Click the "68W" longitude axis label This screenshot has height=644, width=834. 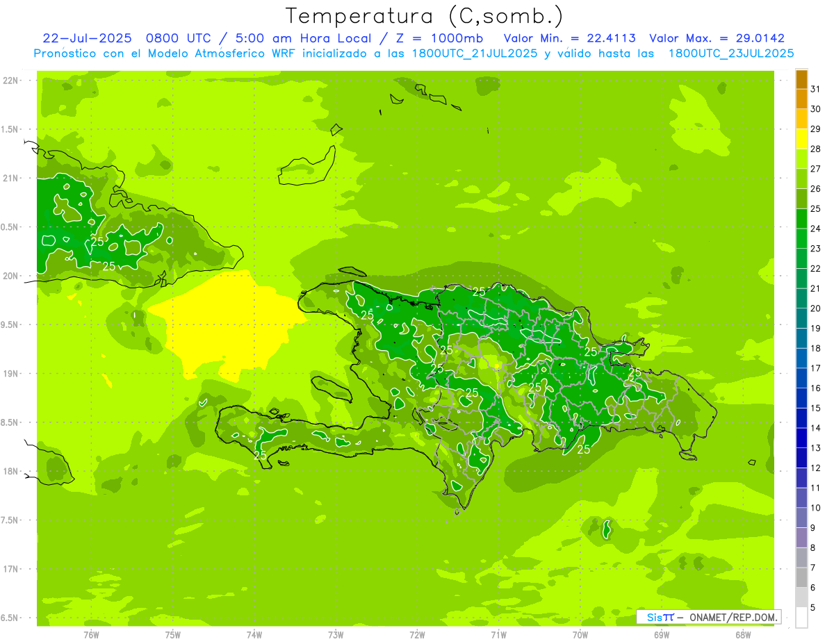pyautogui.click(x=743, y=635)
